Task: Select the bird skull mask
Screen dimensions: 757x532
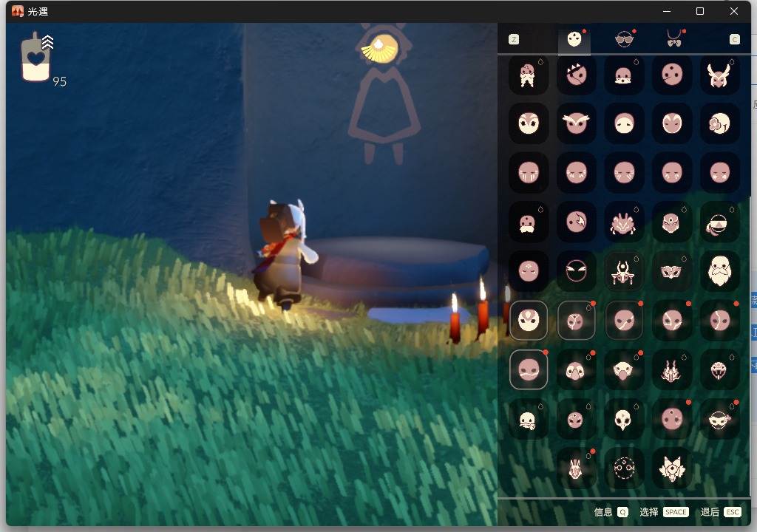Action: [624, 420]
